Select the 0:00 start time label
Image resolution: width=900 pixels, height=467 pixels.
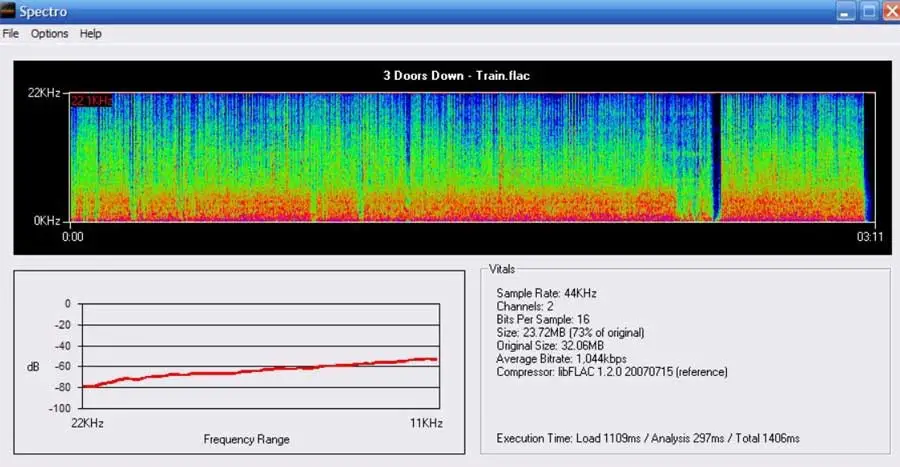(72, 238)
